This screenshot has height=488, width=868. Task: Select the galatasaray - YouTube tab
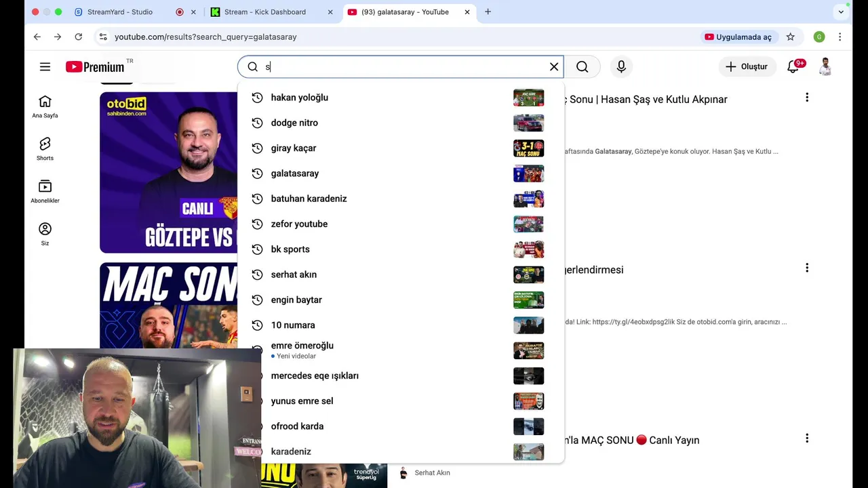[x=405, y=12]
